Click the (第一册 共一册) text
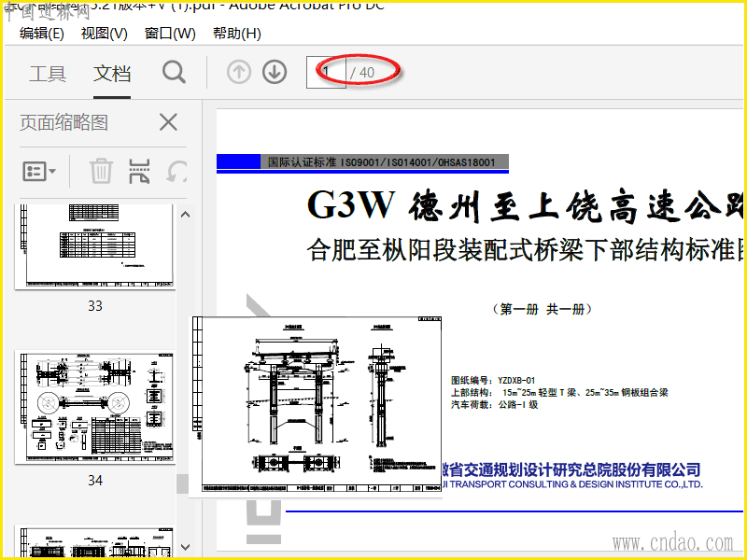 pos(543,309)
